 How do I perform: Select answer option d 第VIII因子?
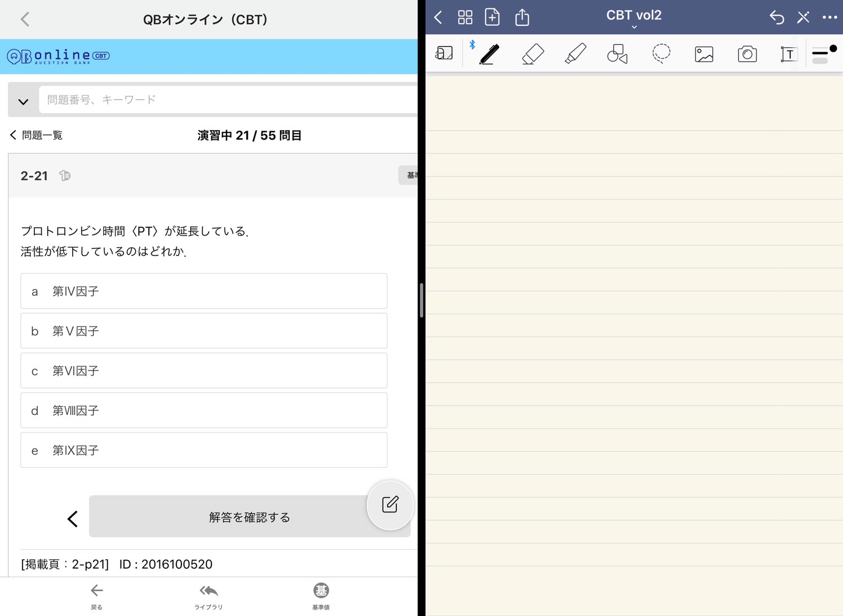[203, 410]
